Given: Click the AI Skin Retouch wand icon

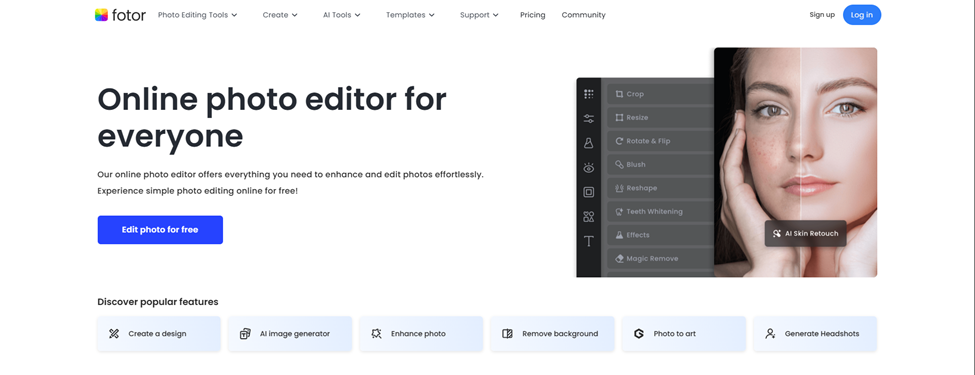Looking at the screenshot, I should [x=777, y=234].
